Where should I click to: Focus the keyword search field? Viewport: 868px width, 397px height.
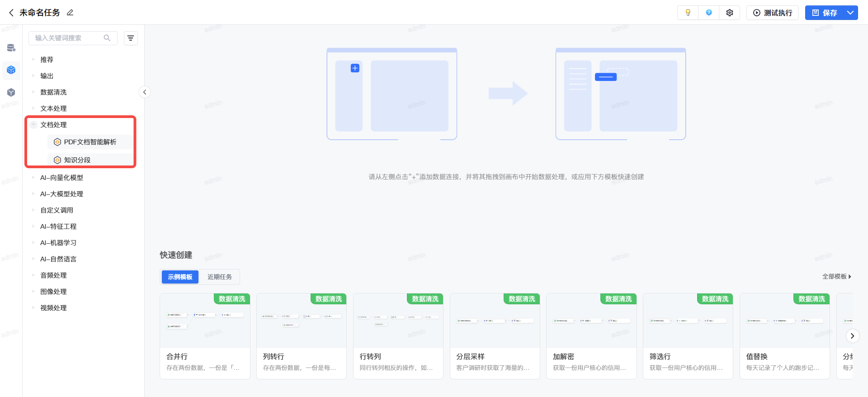(73, 38)
